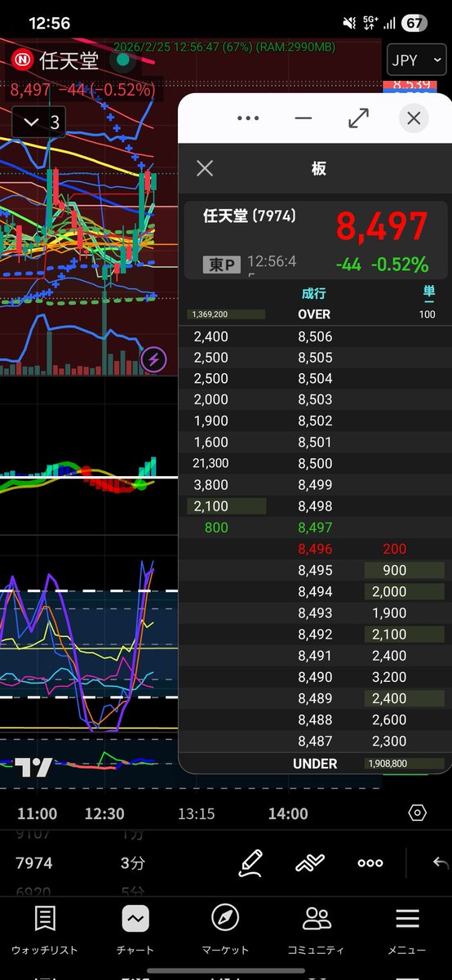Viewport: 452px width, 980px height.
Task: Tap the 5G+ signal indicator
Action: [370, 23]
